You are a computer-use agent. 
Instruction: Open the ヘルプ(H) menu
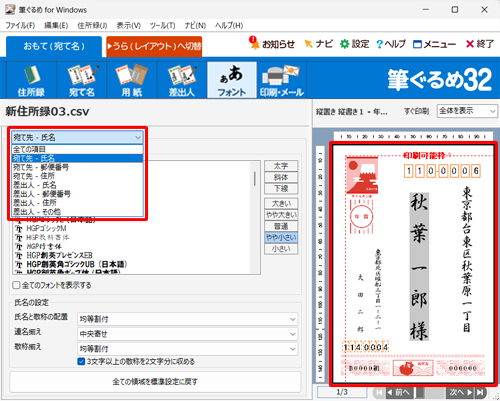coord(229,25)
